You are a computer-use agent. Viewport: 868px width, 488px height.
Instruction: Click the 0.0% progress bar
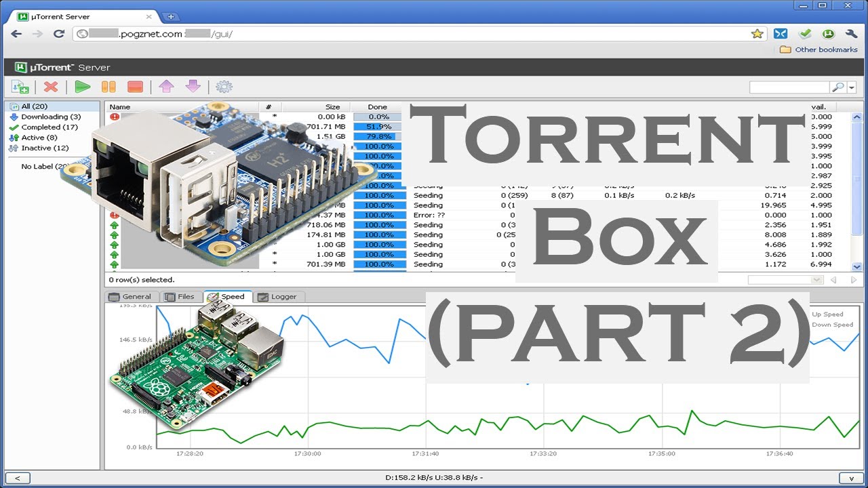click(x=378, y=117)
